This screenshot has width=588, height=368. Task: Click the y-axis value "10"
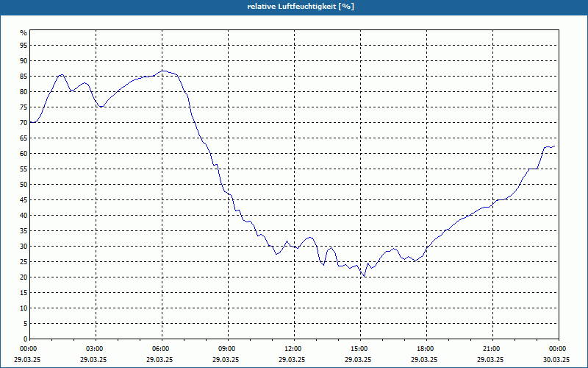[x=24, y=308]
